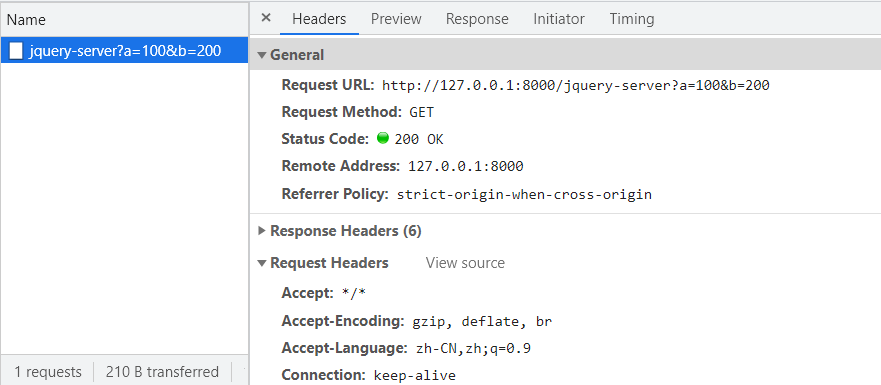Click the 210 B transferred status text
Screen dimensions: 881x385
(162, 372)
